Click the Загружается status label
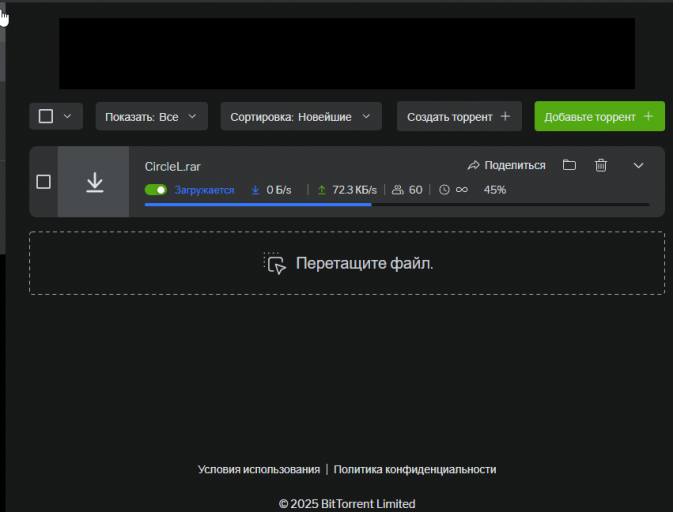The image size is (673, 512). point(204,190)
